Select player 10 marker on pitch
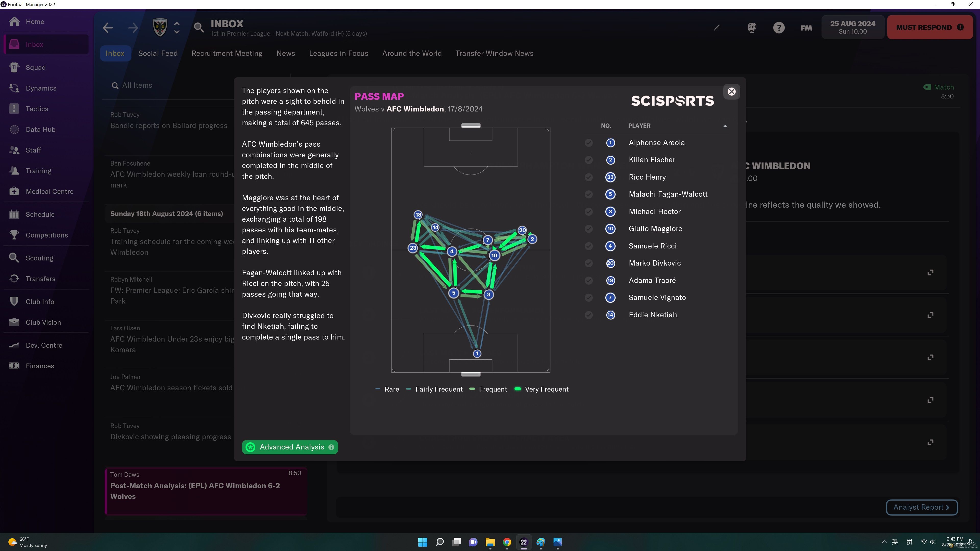 click(494, 256)
